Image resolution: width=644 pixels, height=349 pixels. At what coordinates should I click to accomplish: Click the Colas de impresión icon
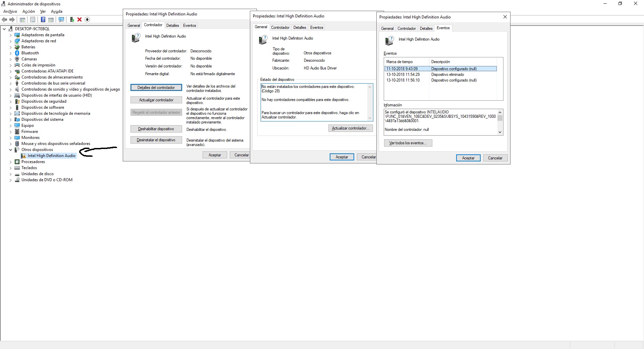click(x=17, y=65)
